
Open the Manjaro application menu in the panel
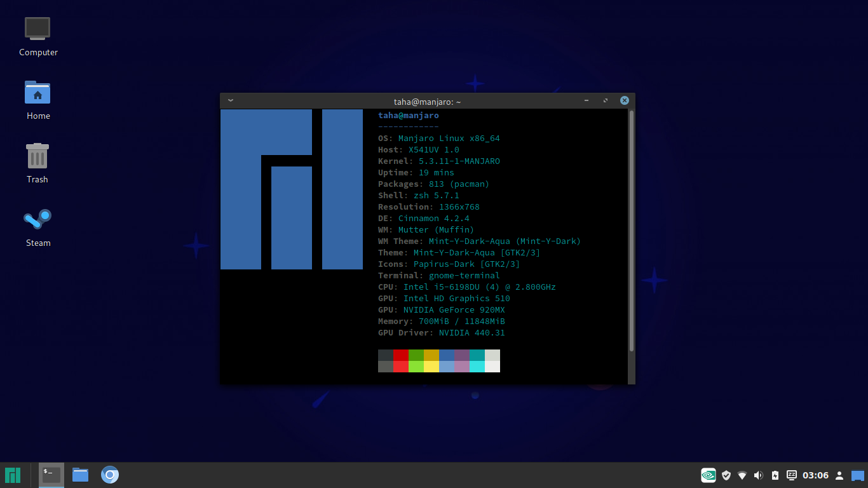pos(13,475)
